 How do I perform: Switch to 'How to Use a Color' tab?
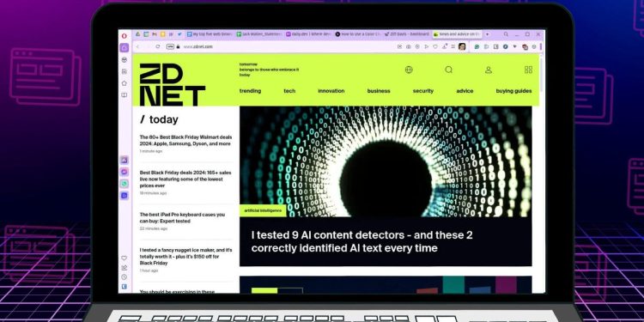(359, 34)
